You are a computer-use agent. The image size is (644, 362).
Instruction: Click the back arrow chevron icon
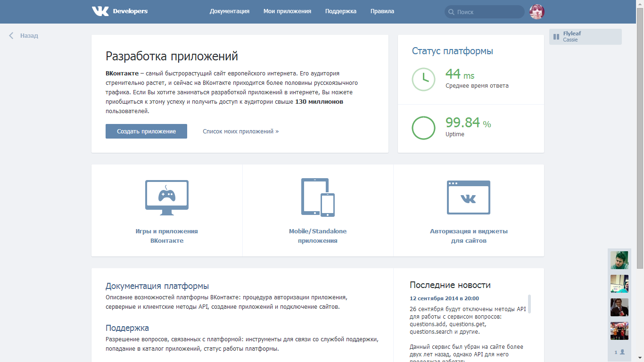[x=11, y=35]
